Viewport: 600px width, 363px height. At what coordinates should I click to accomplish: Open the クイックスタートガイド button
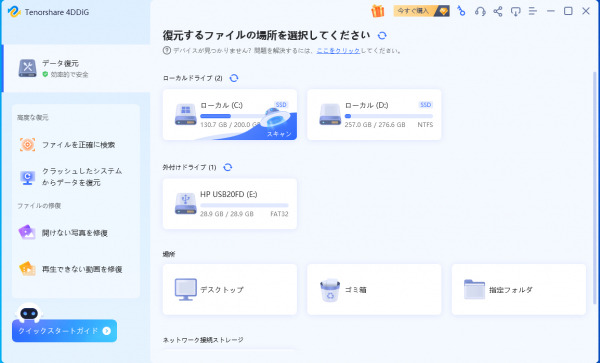point(64,331)
